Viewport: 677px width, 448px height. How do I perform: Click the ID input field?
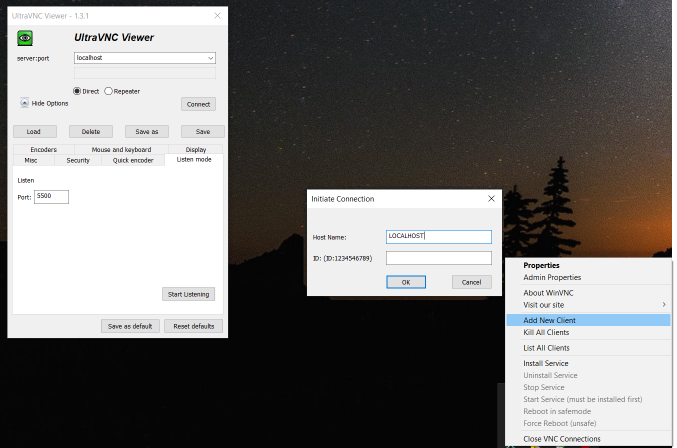pos(439,258)
